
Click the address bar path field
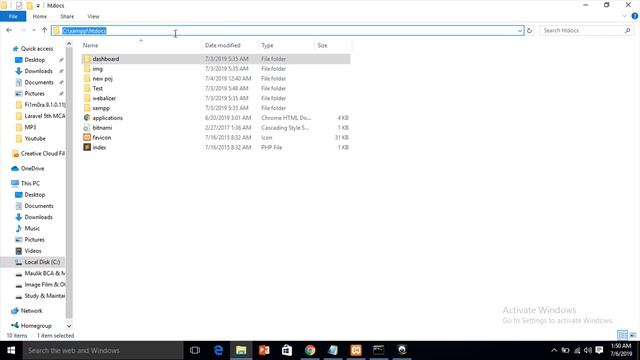[287, 31]
